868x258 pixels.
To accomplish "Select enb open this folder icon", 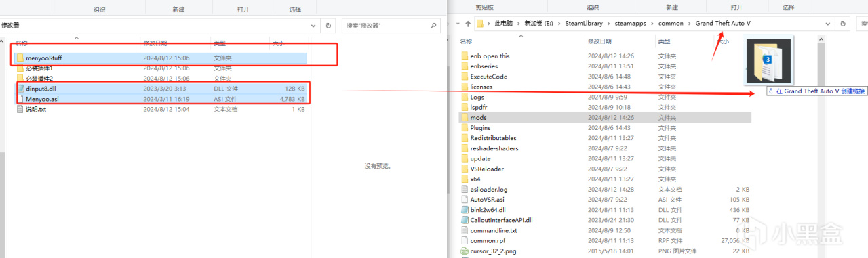I will tap(465, 56).
